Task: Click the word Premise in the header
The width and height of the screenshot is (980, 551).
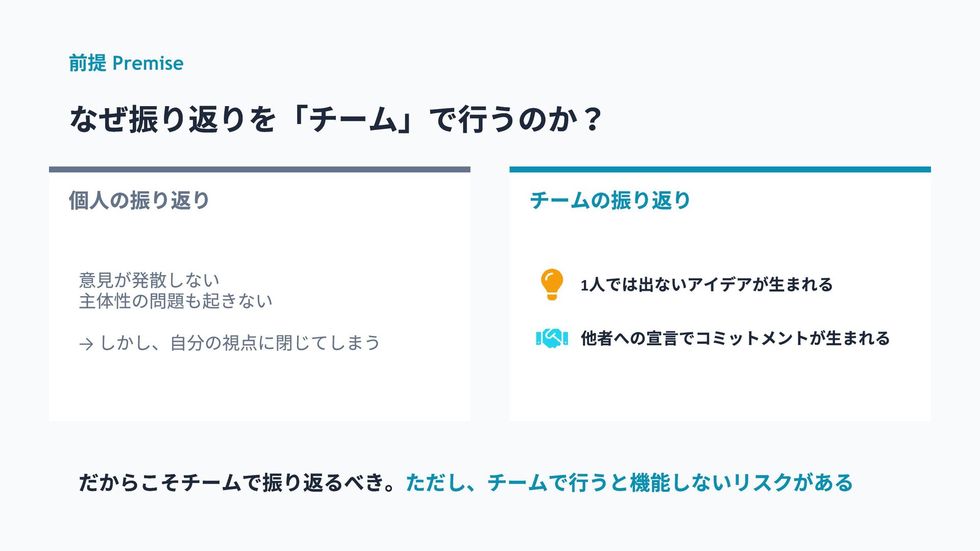Action: 148,63
